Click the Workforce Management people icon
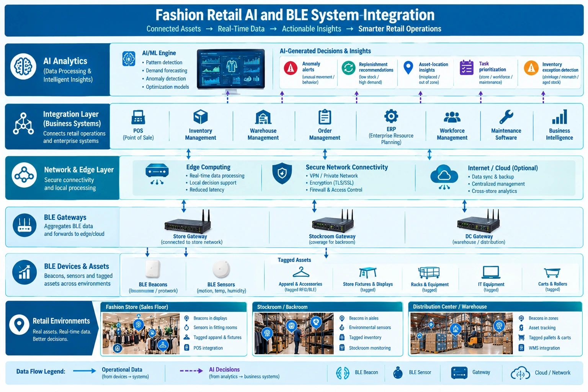588x392 pixels. [x=452, y=117]
